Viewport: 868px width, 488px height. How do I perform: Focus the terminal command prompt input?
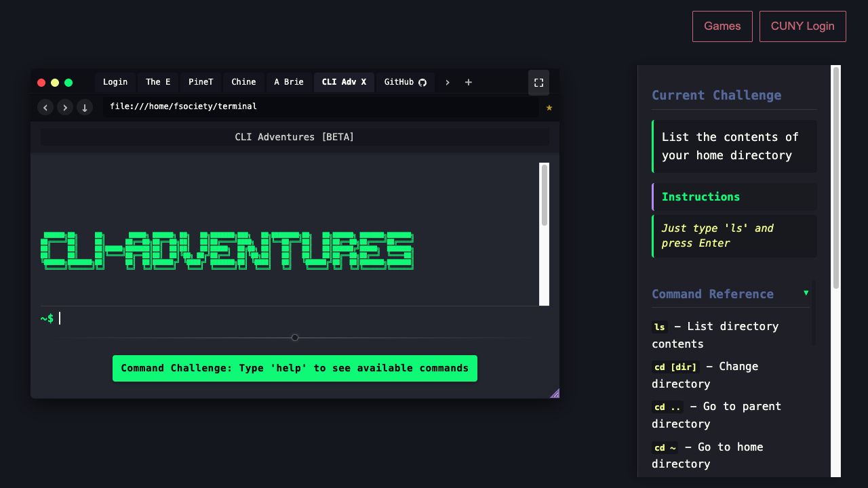302,319
